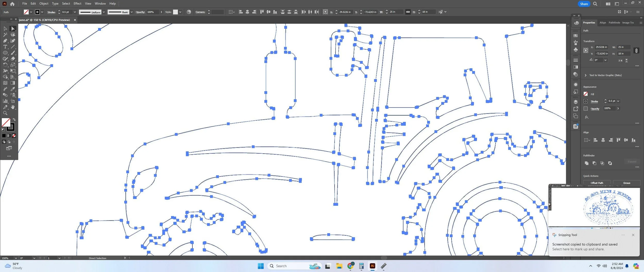Open the Uniform variable width profile dropdown

tap(104, 12)
